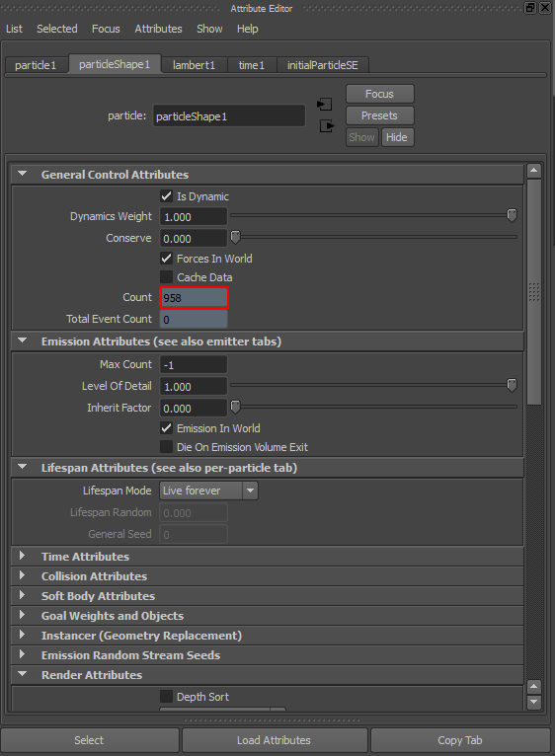Click the scroll-down arrow at bottom right
The image size is (555, 756).
533,702
